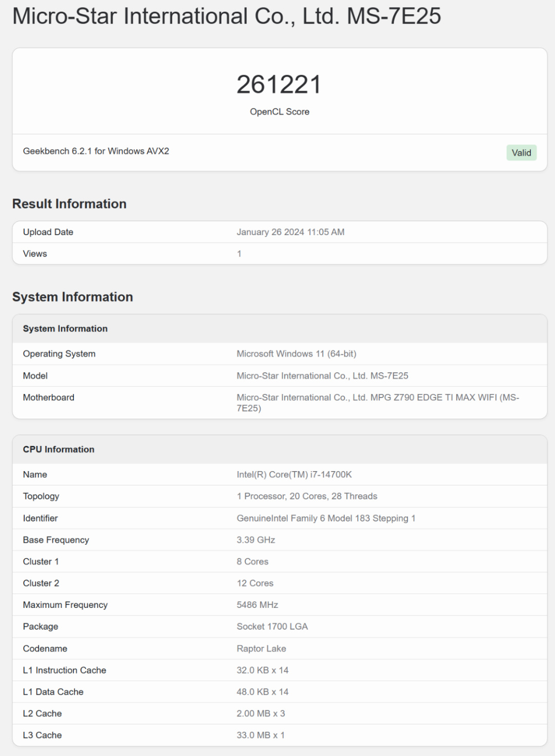Click the upload date January 26 2024 value

290,232
